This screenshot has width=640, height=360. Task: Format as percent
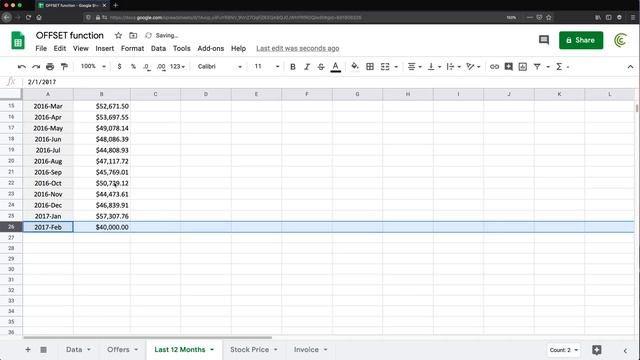pos(133,67)
